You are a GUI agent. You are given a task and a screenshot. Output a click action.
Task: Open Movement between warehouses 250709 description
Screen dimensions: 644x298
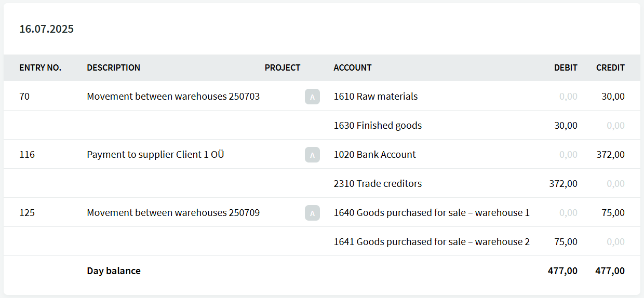click(173, 213)
